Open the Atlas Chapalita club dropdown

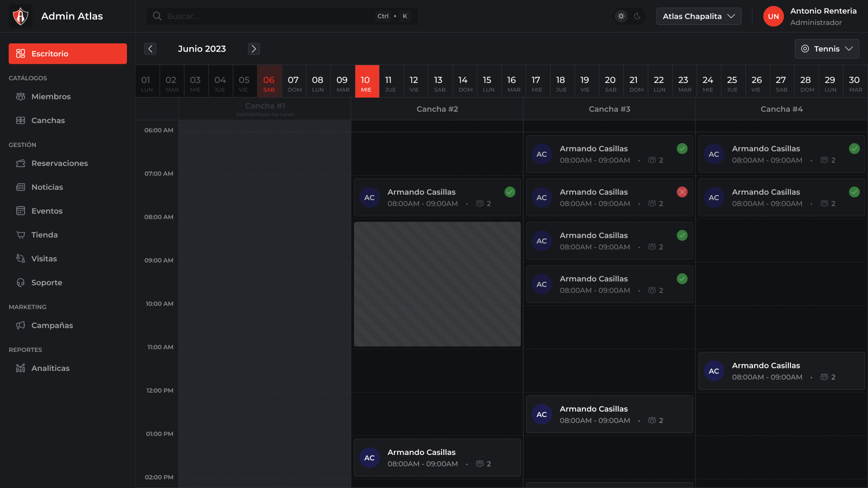(x=698, y=16)
